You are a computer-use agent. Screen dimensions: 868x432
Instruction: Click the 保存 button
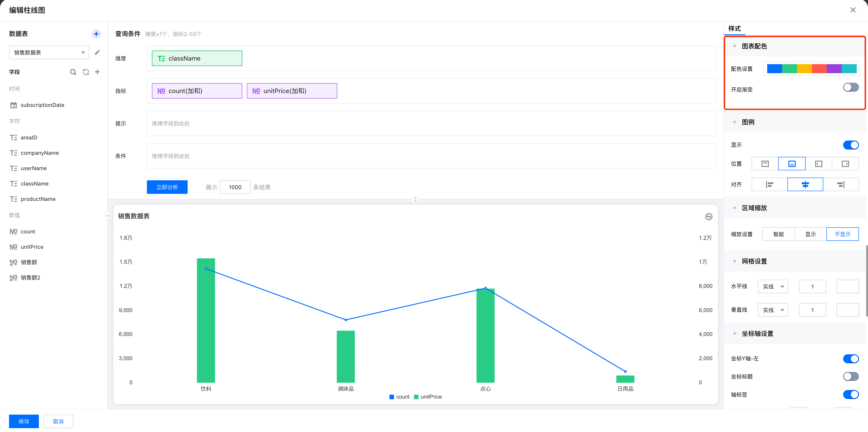coord(24,421)
